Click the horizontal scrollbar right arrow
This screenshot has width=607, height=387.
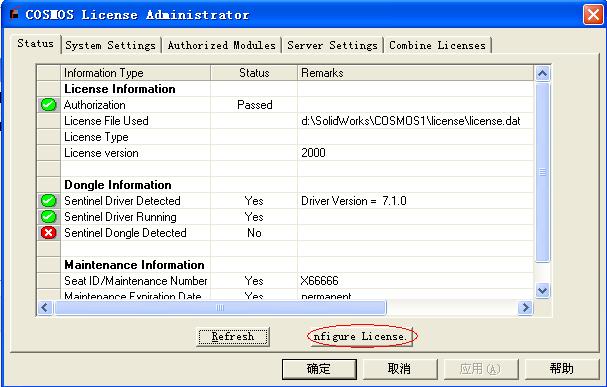525,308
